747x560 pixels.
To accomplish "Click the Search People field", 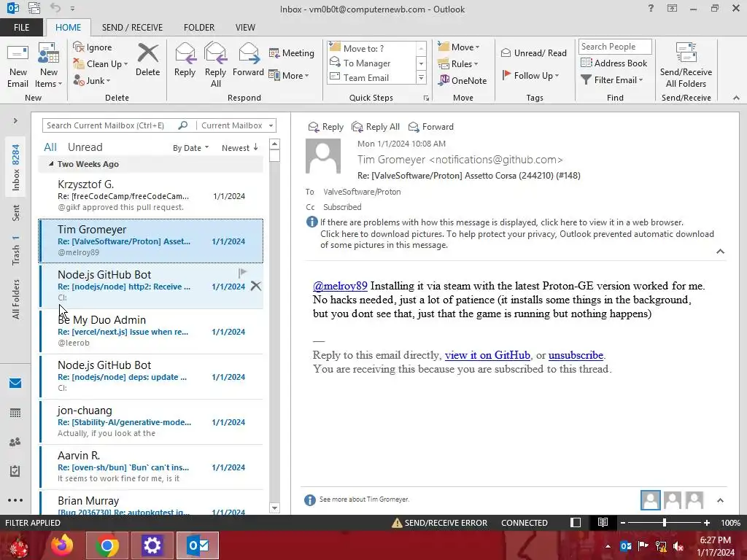I will [x=615, y=47].
